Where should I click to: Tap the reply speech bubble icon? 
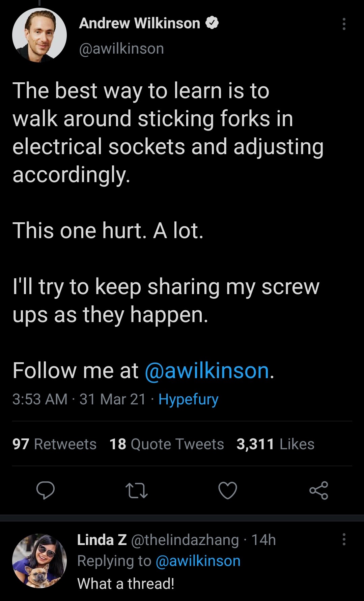pos(46,490)
